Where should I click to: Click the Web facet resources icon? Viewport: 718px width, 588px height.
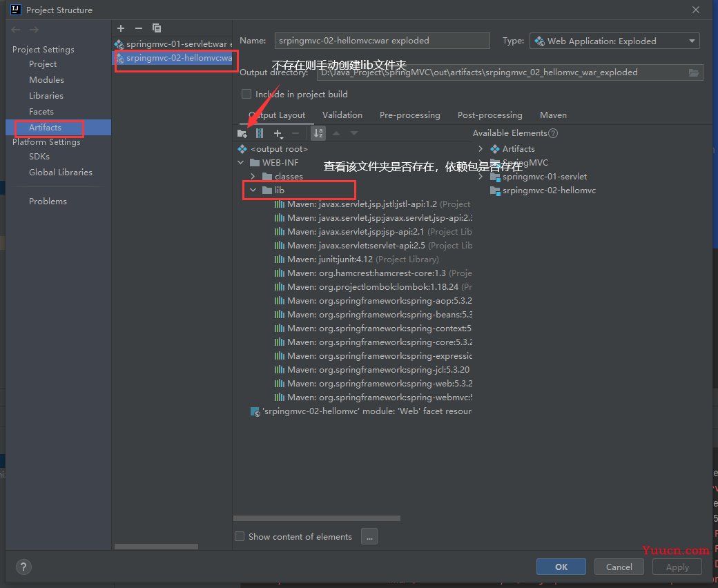pyautogui.click(x=255, y=412)
